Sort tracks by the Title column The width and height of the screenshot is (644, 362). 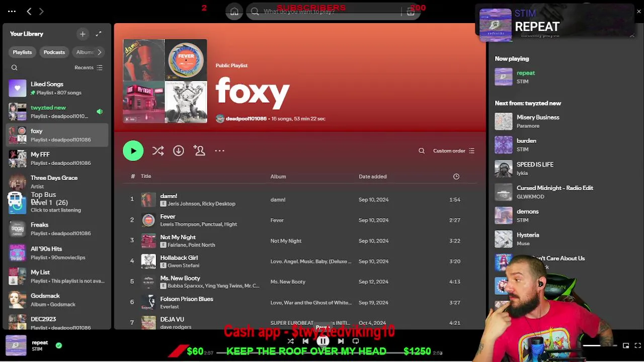coord(146,176)
